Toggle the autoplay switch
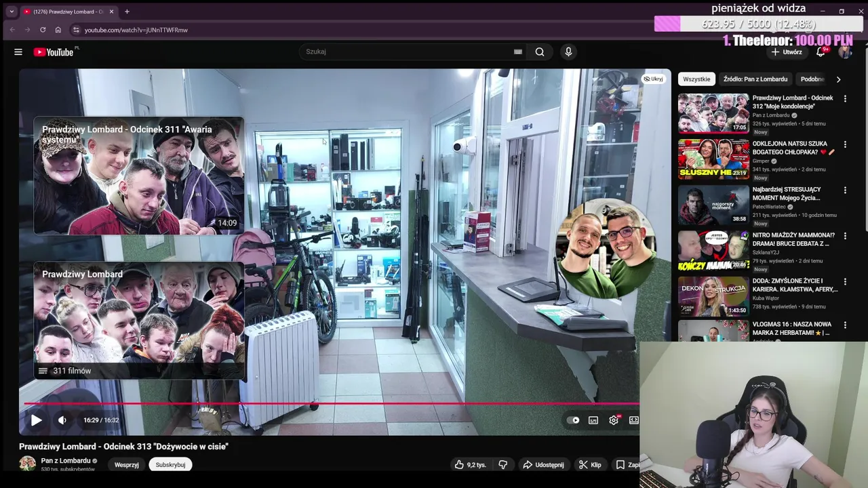868x488 pixels. 573,420
